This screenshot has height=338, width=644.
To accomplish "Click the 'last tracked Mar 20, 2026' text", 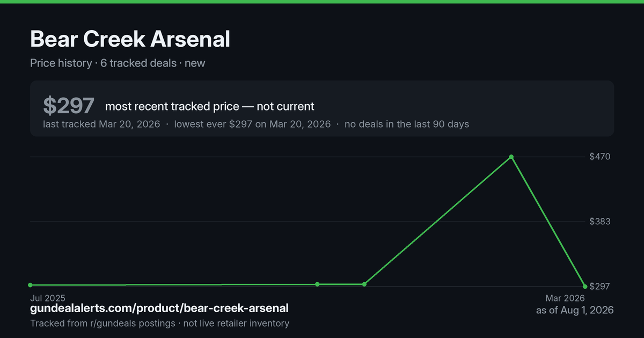I will click(x=101, y=124).
